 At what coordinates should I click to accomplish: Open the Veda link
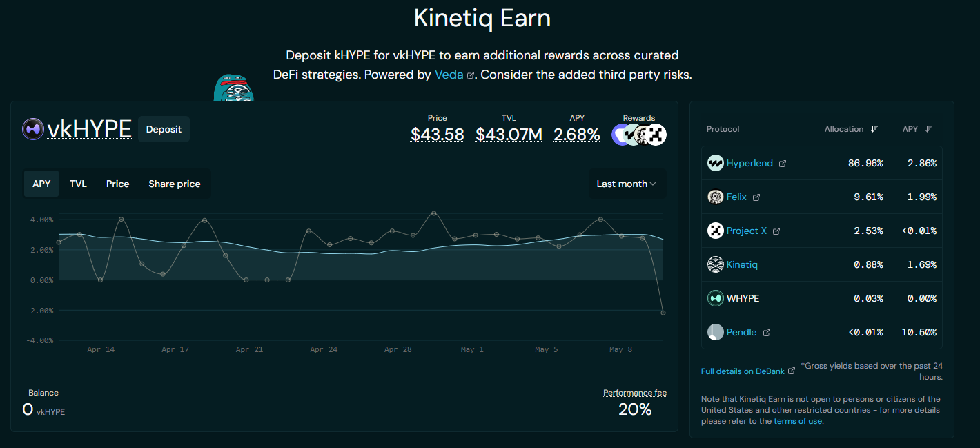pos(449,75)
